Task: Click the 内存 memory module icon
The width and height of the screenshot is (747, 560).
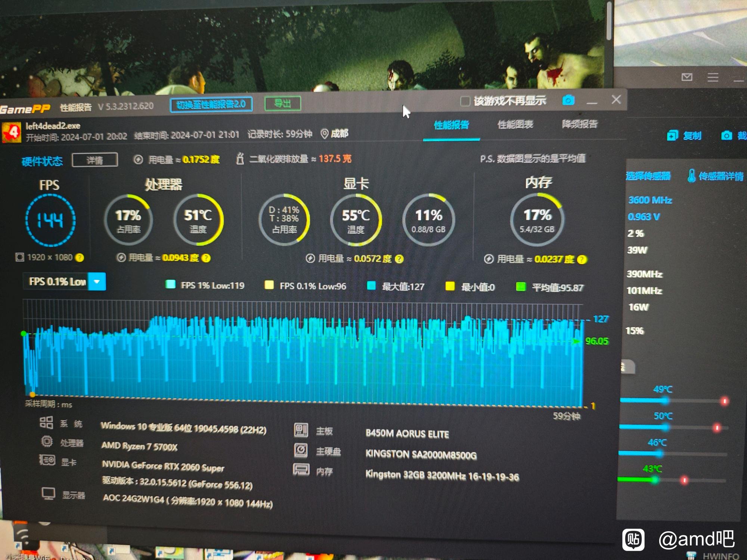Action: [x=301, y=470]
